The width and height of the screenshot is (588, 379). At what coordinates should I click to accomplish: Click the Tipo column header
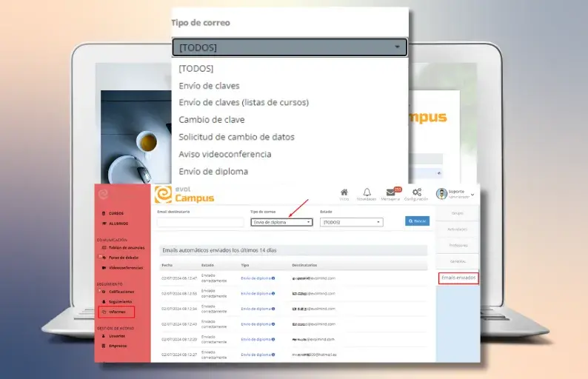(x=245, y=265)
